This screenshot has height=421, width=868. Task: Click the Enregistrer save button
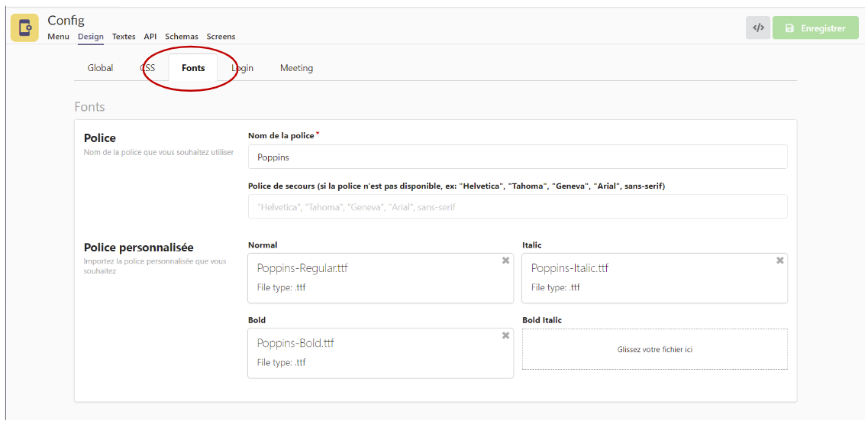[x=815, y=28]
